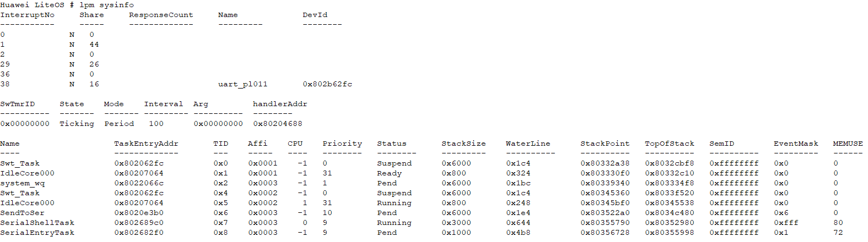Viewport: 868px width, 242px height.
Task: Click the DevId column header
Action: pos(315,15)
